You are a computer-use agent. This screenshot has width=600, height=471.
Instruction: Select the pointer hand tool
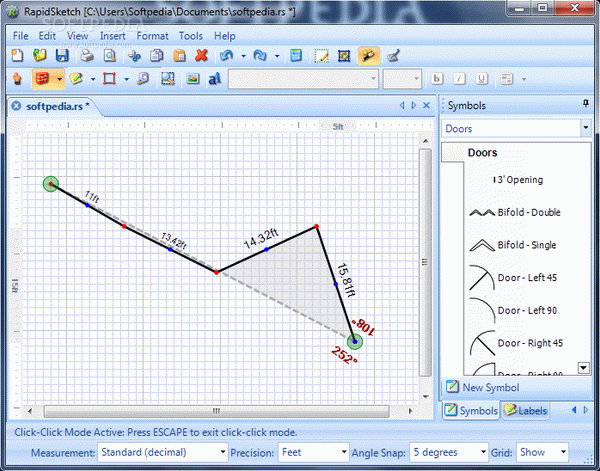pyautogui.click(x=17, y=79)
